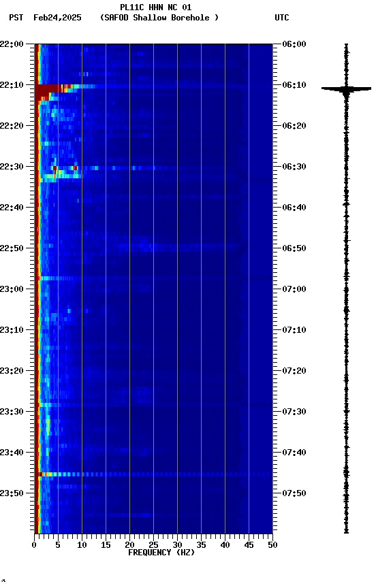Click the 06:10 UTC time label
The image size is (376, 588).
pos(294,85)
